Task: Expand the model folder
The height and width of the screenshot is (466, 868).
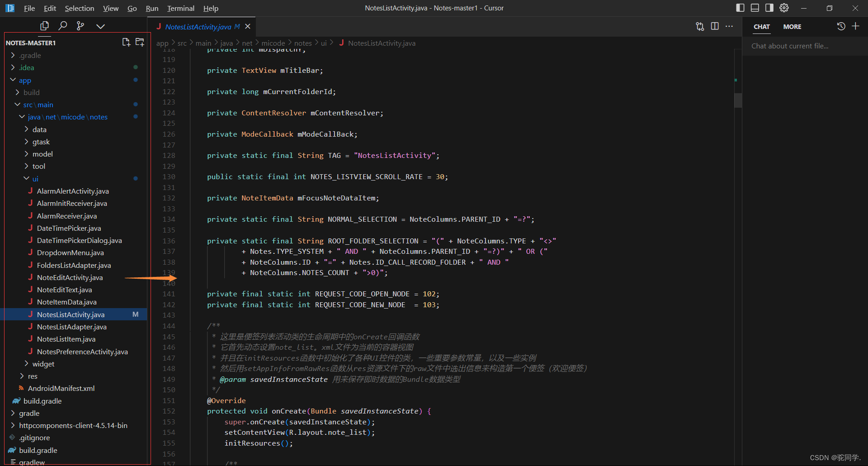Action: (x=42, y=154)
